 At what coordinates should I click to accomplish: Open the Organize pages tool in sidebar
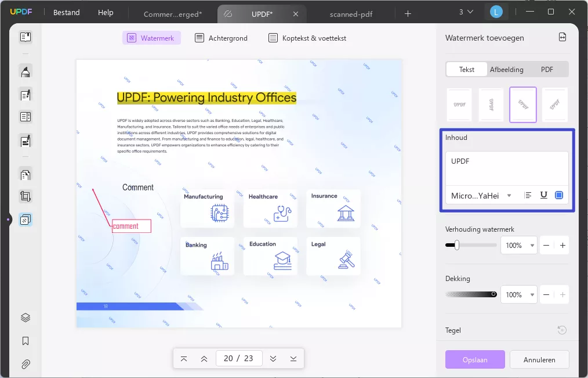[x=26, y=175]
